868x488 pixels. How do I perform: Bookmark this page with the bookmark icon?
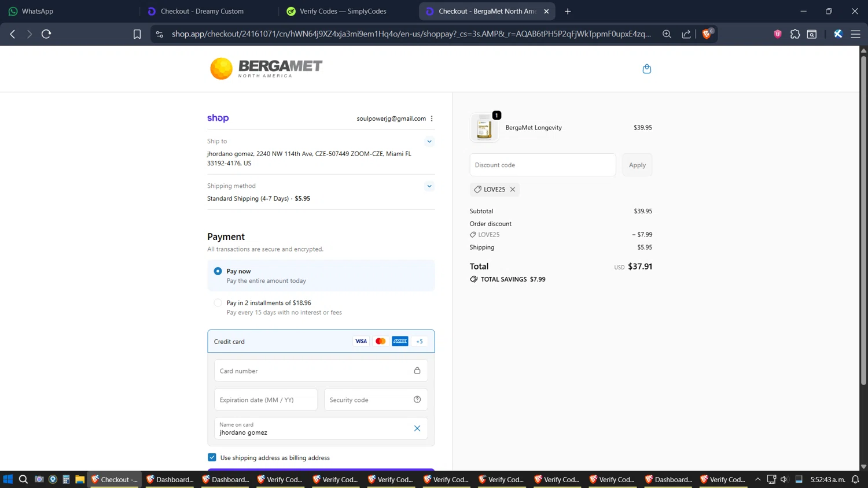[137, 34]
